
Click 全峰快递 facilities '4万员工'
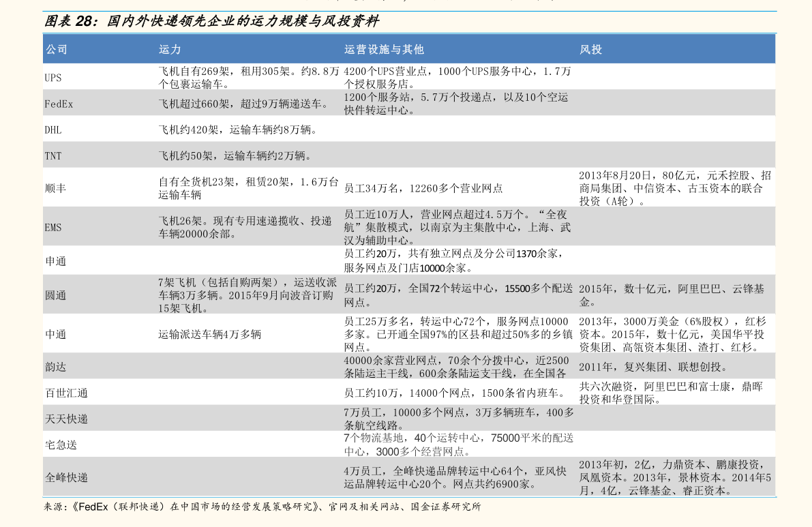coord(363,471)
